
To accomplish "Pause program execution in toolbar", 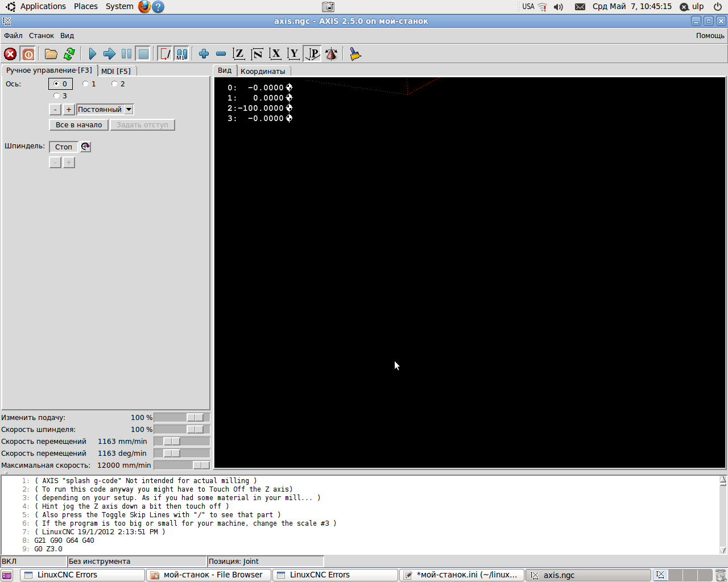I will pos(126,54).
